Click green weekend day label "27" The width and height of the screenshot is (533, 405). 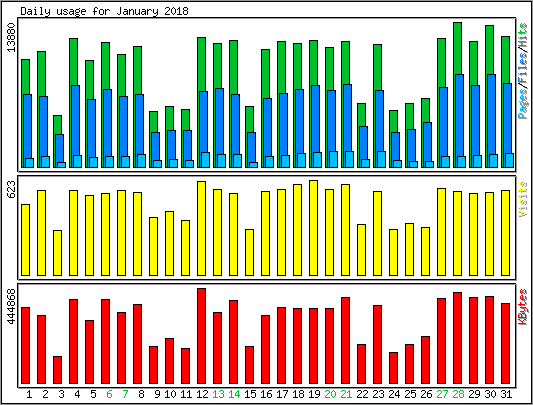[442, 394]
